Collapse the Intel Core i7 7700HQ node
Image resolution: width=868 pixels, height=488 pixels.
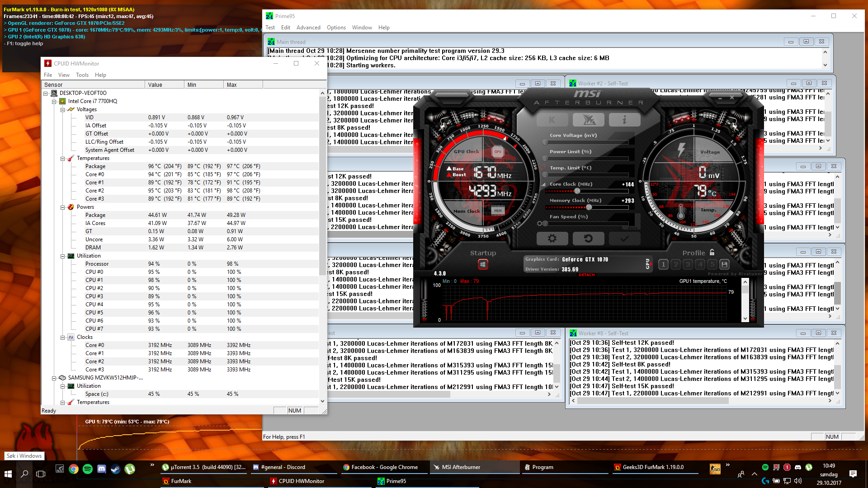click(54, 101)
